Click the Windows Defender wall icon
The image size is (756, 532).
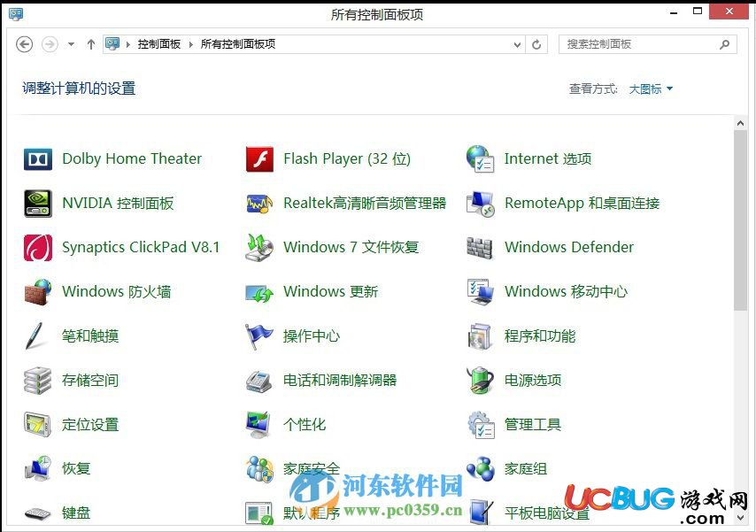click(480, 248)
